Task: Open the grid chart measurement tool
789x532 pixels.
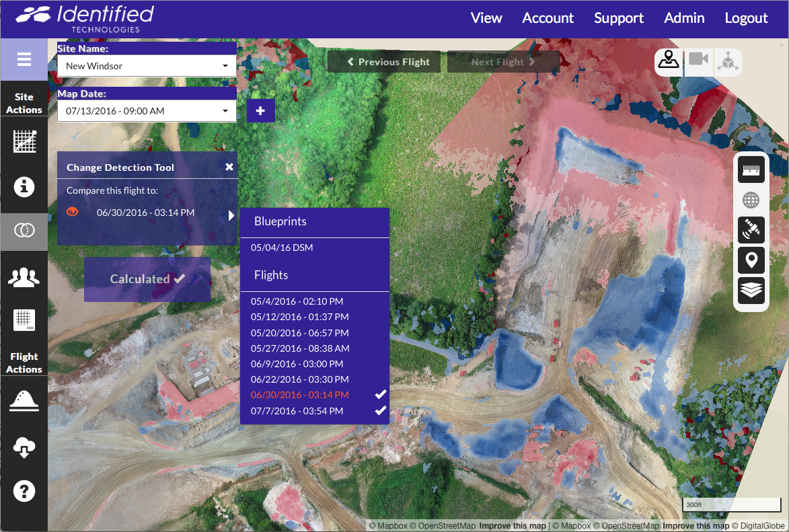Action: click(24, 141)
